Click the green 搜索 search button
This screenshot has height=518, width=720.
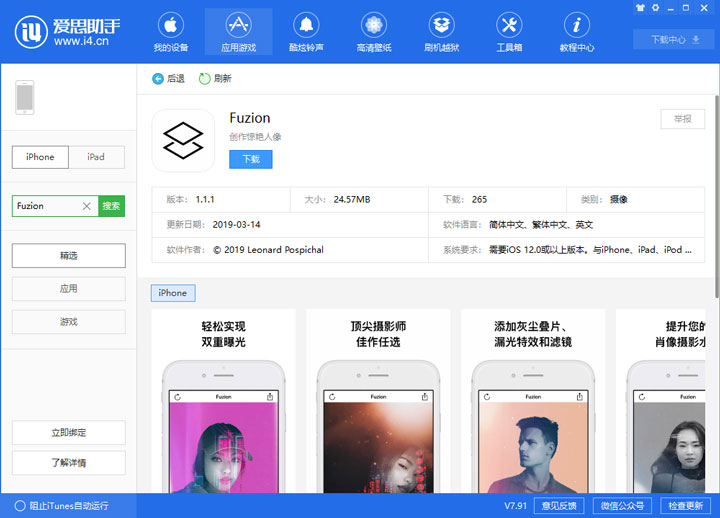point(111,206)
